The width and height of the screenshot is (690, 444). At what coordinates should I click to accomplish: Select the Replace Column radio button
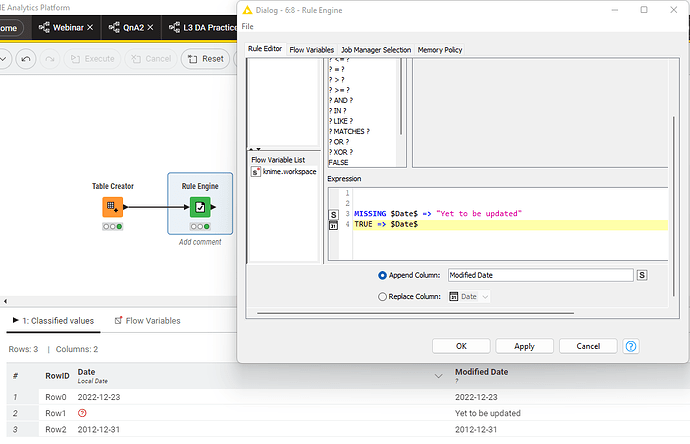382,297
